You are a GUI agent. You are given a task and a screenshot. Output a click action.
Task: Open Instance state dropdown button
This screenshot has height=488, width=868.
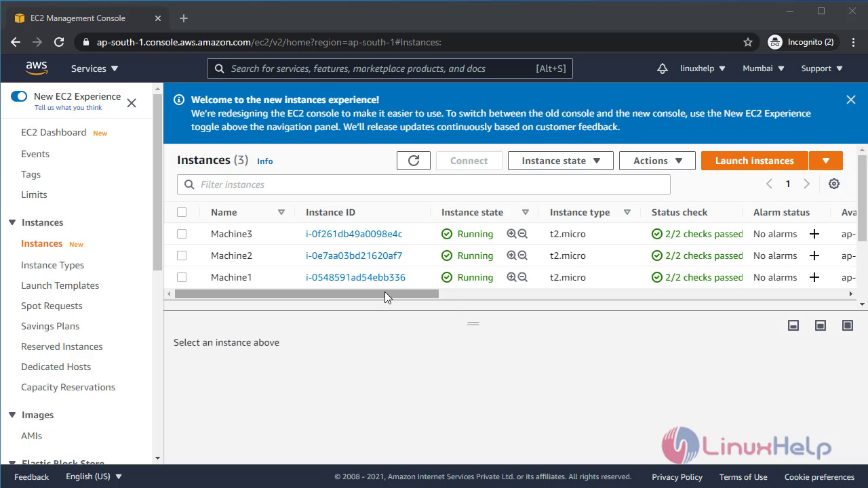click(x=561, y=161)
